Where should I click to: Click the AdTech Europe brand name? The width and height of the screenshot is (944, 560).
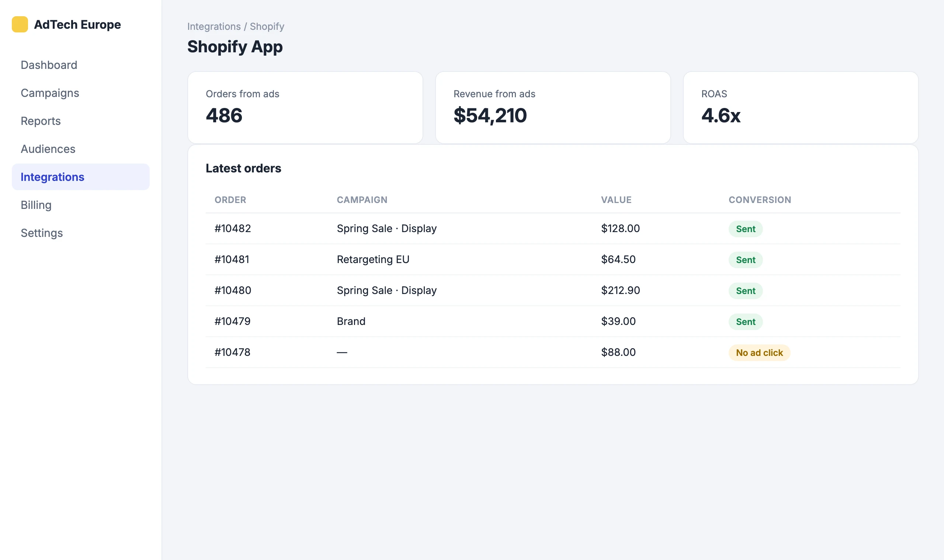77,25
